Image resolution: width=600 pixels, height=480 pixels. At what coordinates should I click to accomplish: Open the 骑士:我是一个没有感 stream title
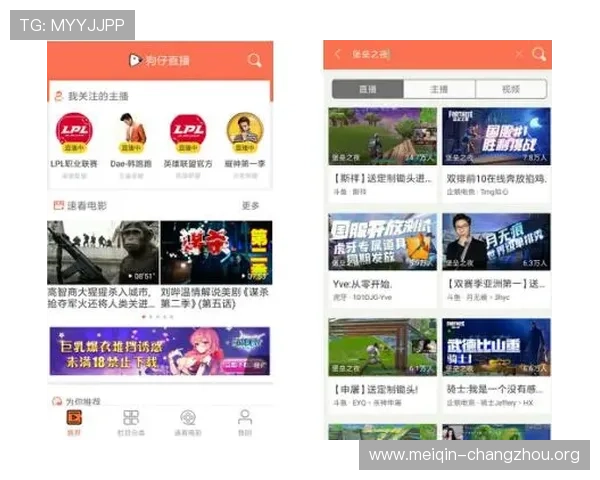pyautogui.click(x=495, y=390)
